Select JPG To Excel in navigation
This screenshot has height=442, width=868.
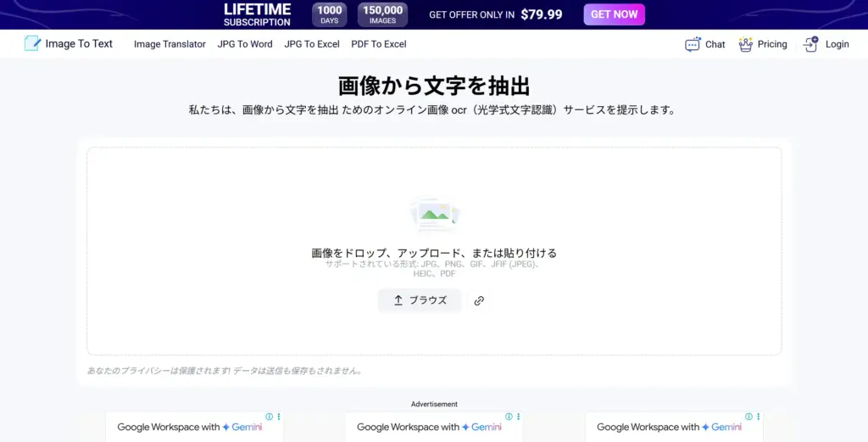point(312,44)
